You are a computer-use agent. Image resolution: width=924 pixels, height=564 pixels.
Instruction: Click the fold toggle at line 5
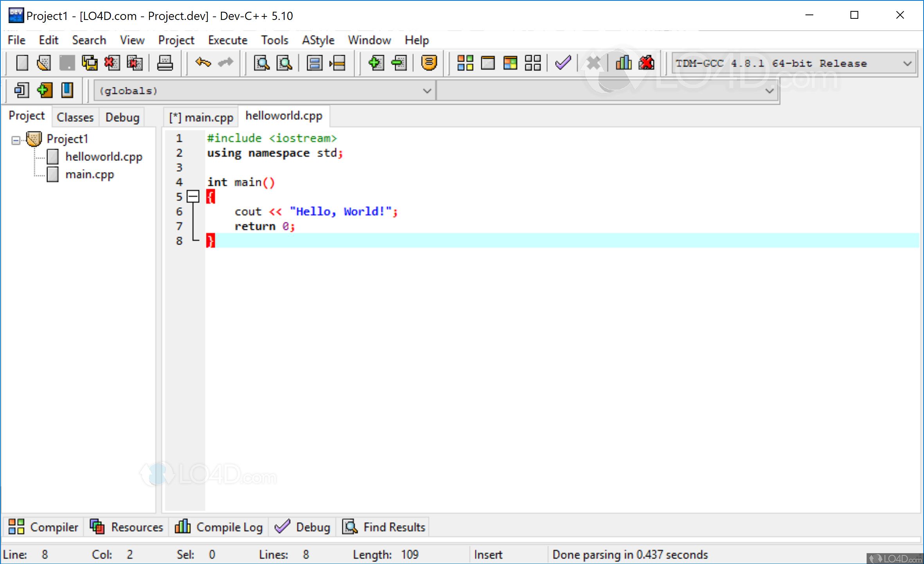click(193, 197)
